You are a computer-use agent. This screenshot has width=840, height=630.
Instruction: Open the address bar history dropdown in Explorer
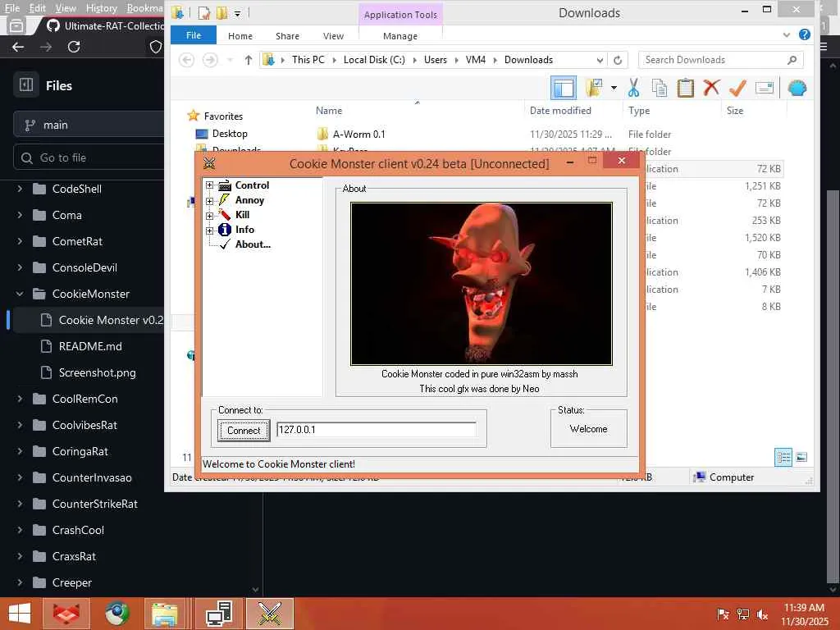[600, 60]
